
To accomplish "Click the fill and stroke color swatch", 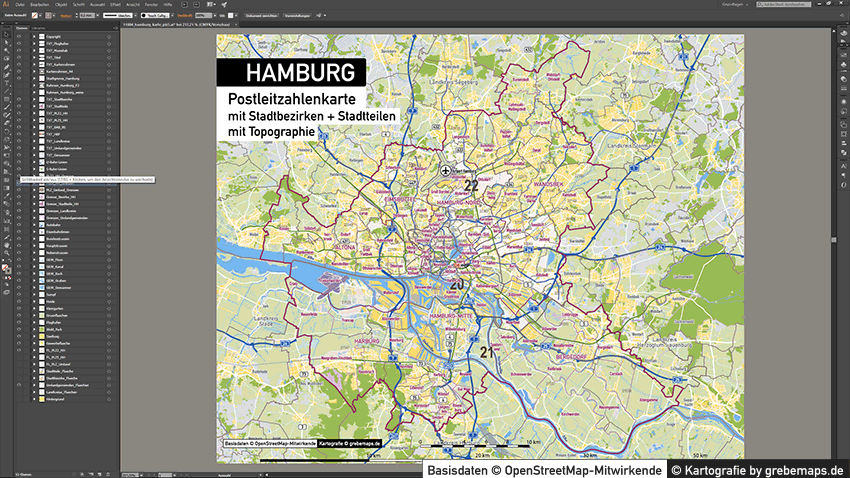I will [x=7, y=270].
